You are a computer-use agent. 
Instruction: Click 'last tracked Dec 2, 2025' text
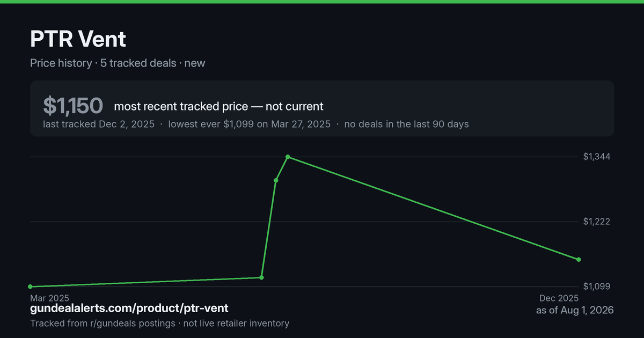click(99, 124)
